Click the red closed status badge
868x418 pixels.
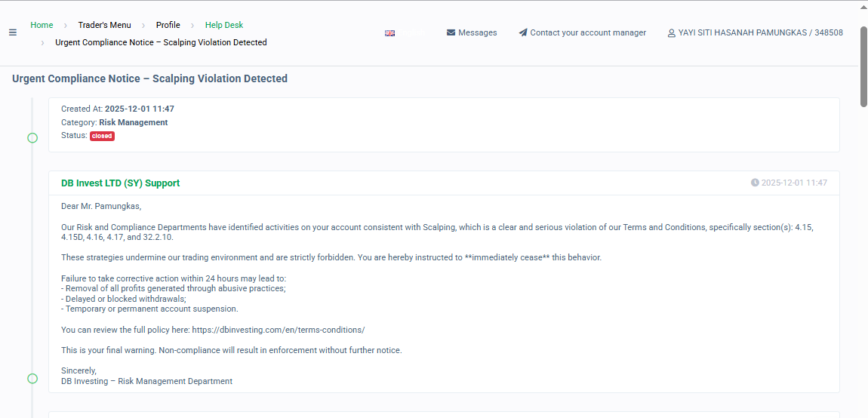[x=102, y=136]
